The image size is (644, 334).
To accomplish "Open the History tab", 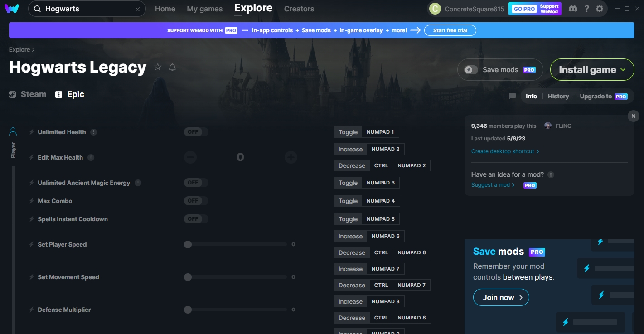I will click(x=558, y=96).
